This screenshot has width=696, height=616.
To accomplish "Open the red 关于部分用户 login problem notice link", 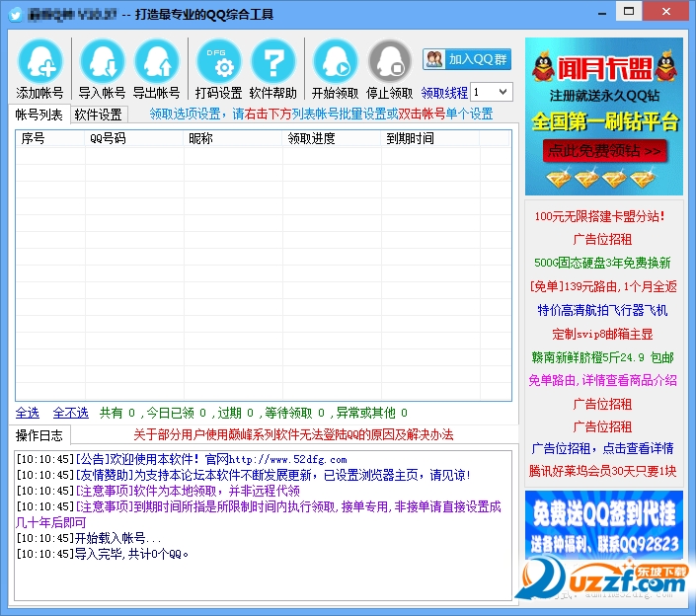I will [x=293, y=435].
